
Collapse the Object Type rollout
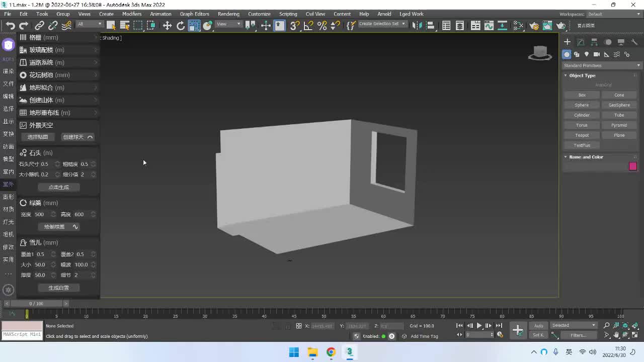[x=582, y=75]
